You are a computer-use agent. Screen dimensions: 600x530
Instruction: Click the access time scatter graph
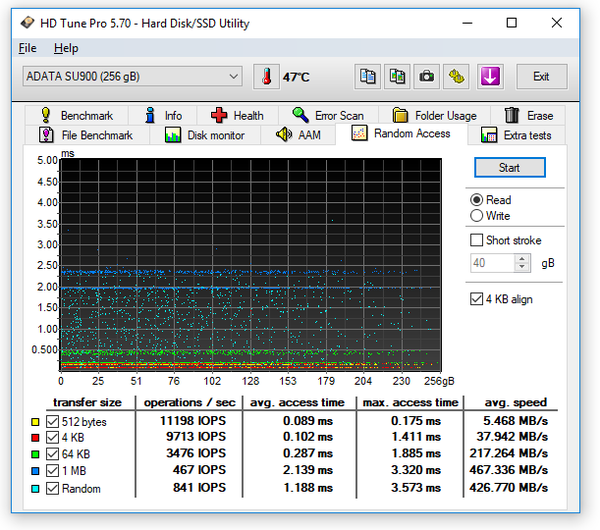pyautogui.click(x=251, y=264)
